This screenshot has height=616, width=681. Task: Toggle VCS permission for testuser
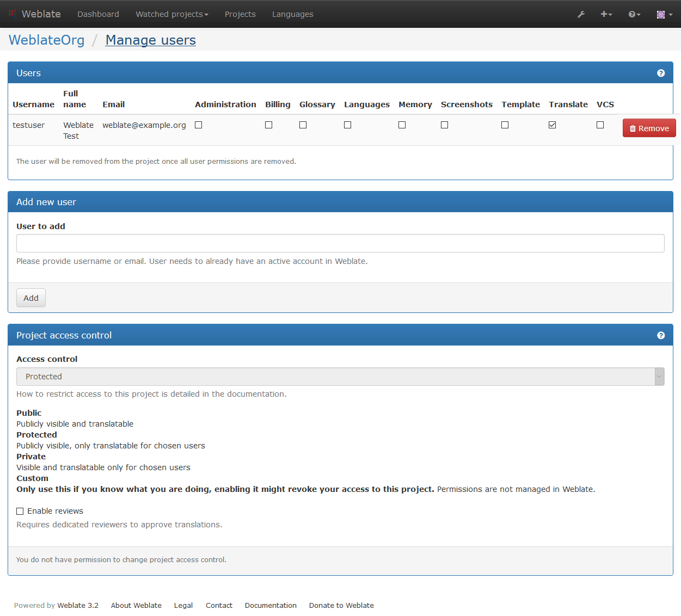(600, 125)
